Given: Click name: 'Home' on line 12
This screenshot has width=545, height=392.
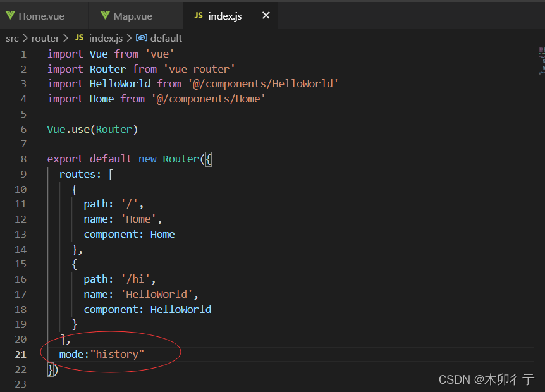Looking at the screenshot, I should coord(123,219).
